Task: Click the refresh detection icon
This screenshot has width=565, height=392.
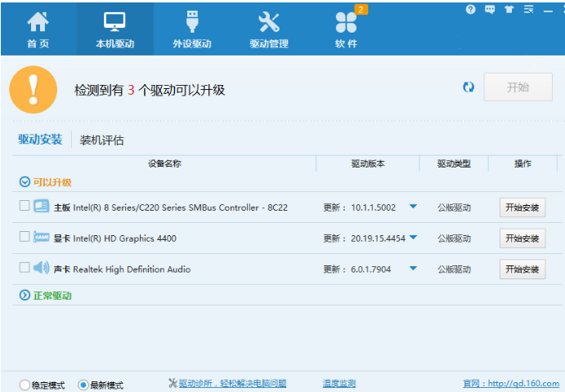Action: point(469,87)
